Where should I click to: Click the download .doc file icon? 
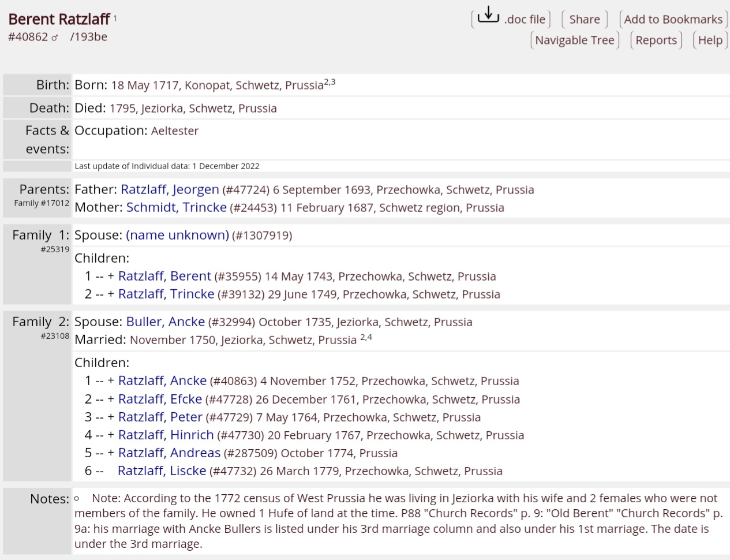point(488,15)
